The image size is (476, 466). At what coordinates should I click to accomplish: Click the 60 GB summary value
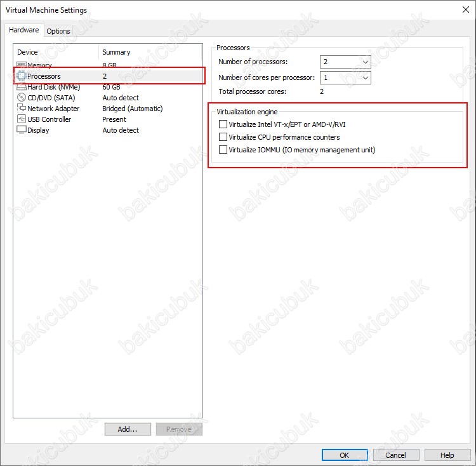pyautogui.click(x=112, y=87)
